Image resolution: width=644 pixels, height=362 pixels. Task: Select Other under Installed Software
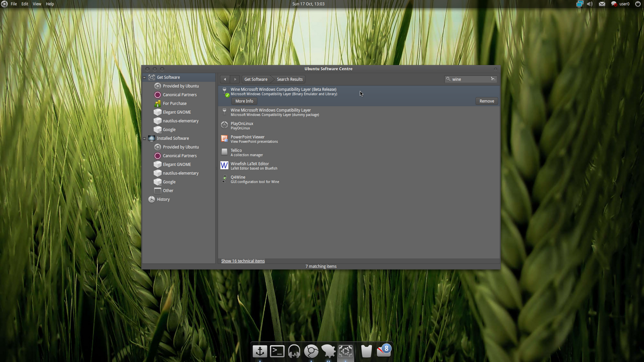tap(168, 191)
